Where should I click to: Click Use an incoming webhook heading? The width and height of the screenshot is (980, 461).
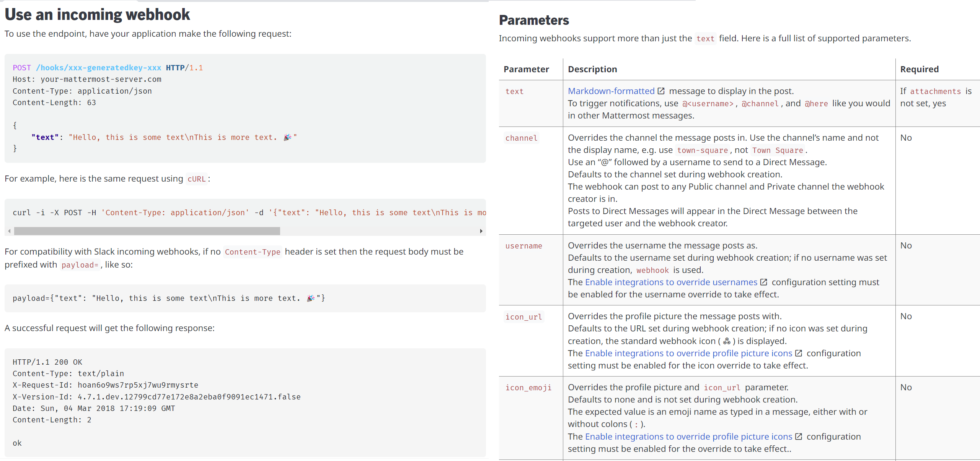pos(97,15)
